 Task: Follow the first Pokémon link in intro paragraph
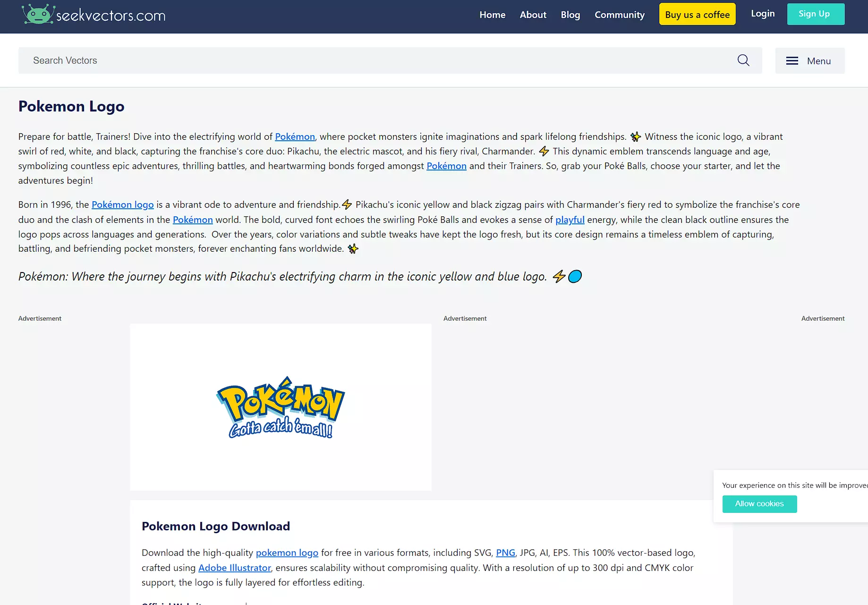(x=295, y=137)
